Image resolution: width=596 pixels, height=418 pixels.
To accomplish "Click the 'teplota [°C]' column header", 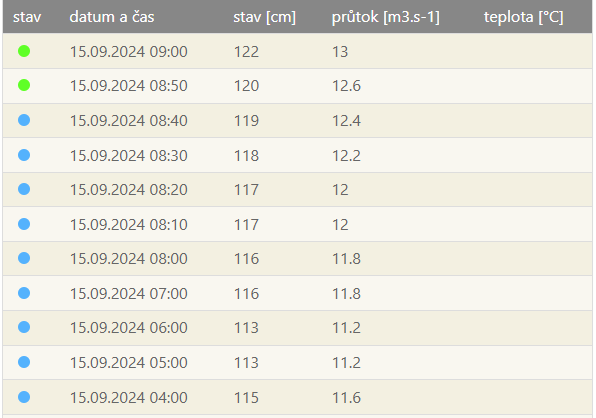I will point(523,17).
